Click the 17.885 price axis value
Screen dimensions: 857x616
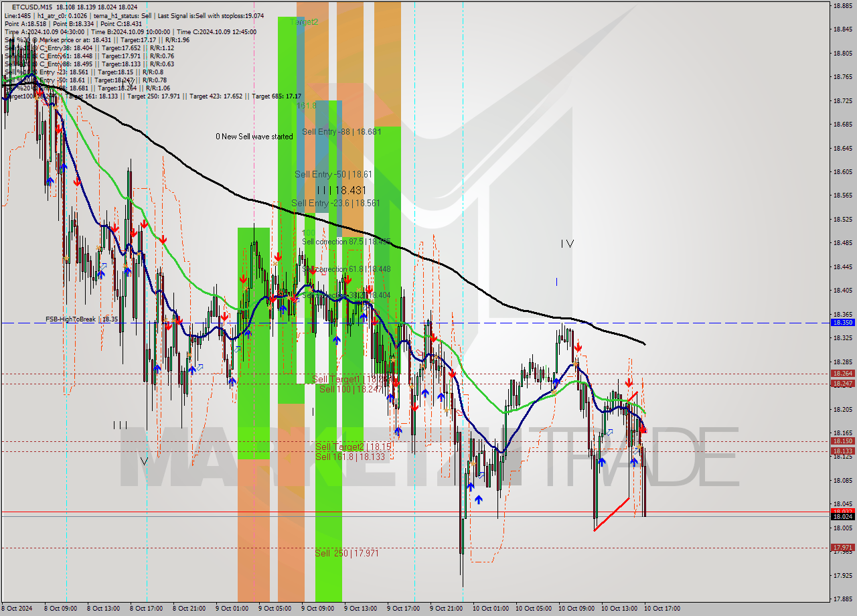point(842,599)
